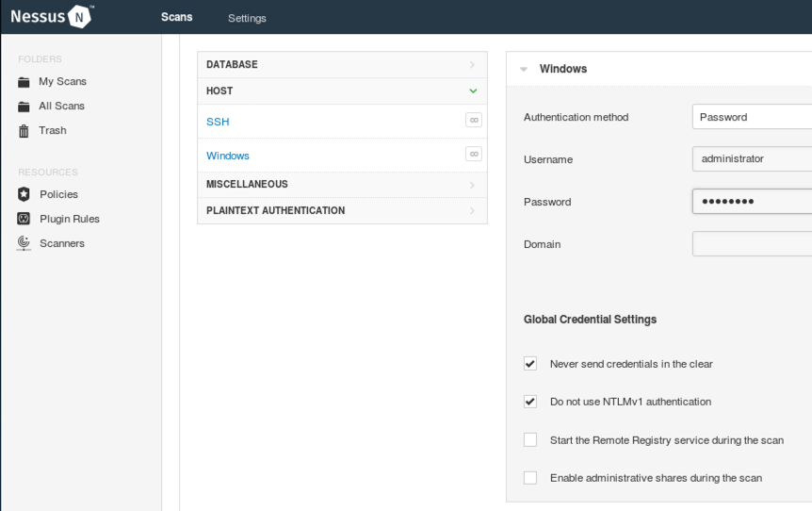
Task: Open the Scans tab
Action: point(176,18)
